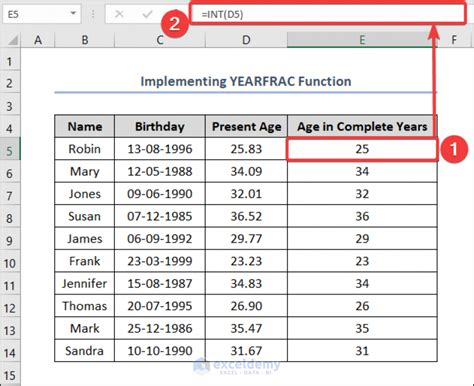Click the formula bar showing =INT(D5)
This screenshot has height=386, width=474.
(x=327, y=14)
